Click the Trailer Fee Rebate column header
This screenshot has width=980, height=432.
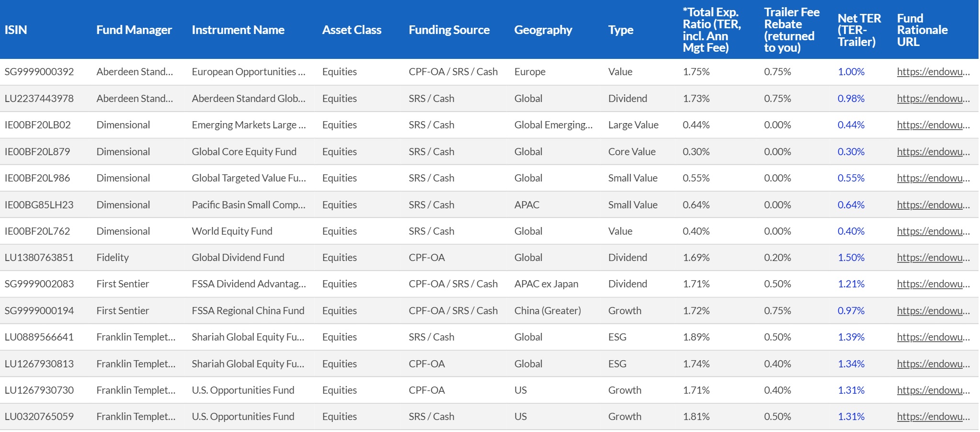tap(791, 30)
